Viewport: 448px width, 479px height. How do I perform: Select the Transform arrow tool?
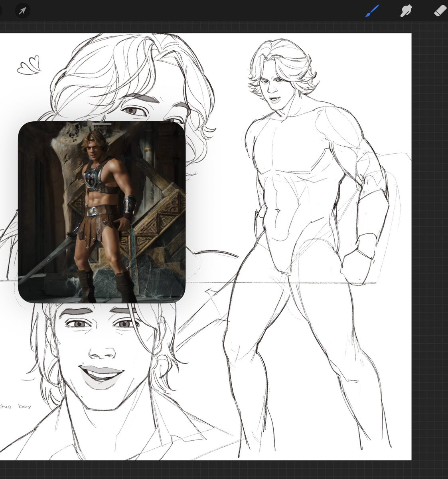pos(22,10)
